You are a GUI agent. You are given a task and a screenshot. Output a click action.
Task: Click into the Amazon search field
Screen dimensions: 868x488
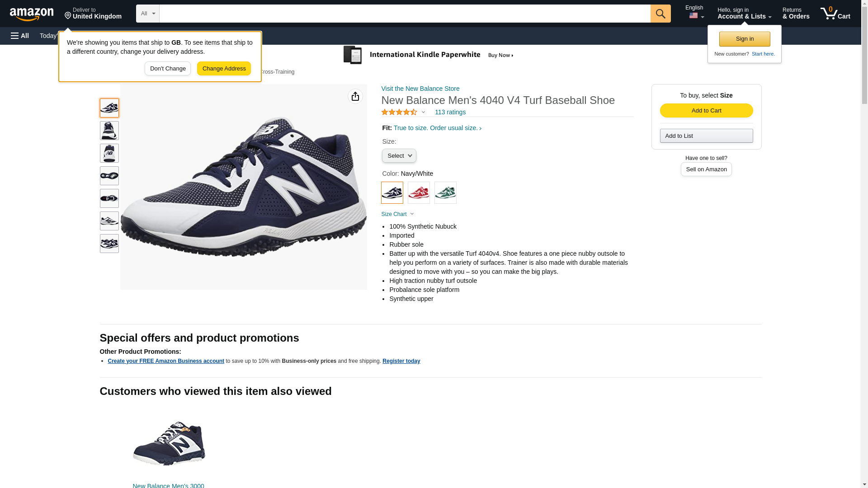click(x=405, y=14)
